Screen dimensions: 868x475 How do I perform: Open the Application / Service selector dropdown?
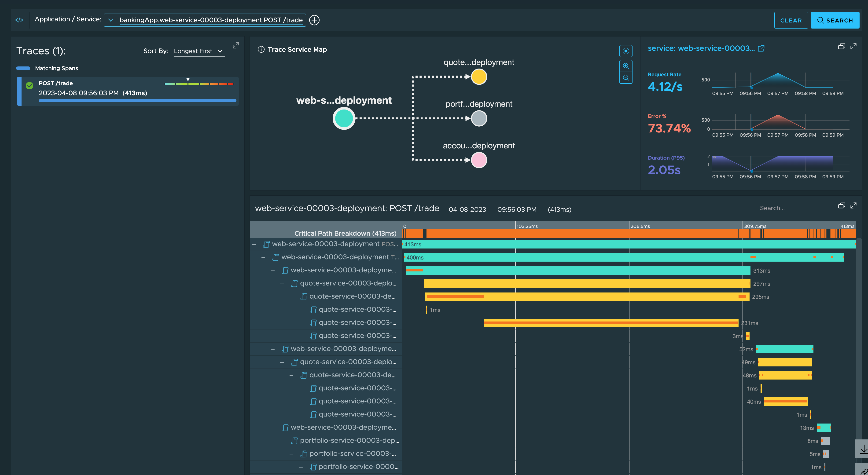tap(110, 20)
